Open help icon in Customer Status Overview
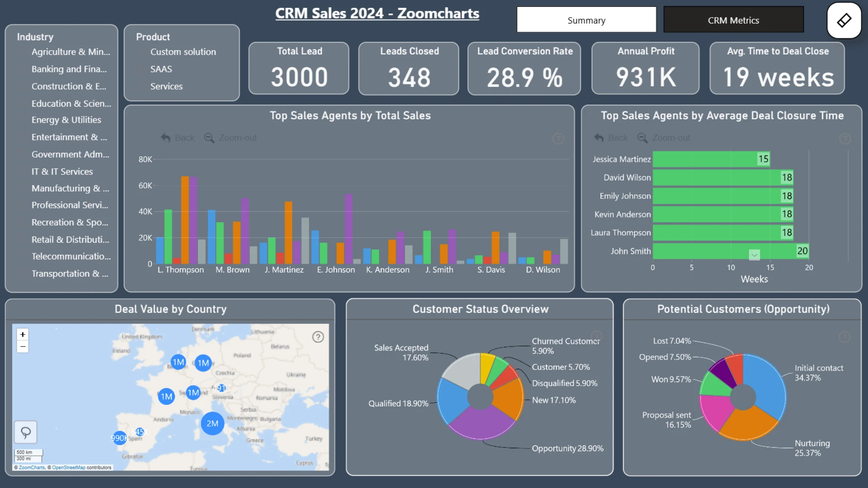This screenshot has height=488, width=868. click(x=596, y=337)
